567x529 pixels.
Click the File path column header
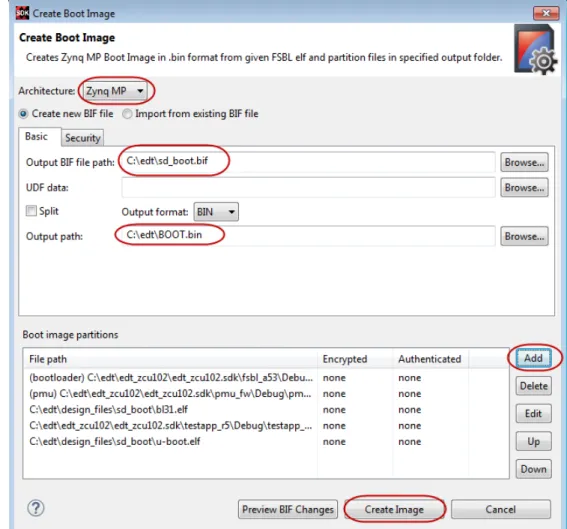(x=170, y=359)
